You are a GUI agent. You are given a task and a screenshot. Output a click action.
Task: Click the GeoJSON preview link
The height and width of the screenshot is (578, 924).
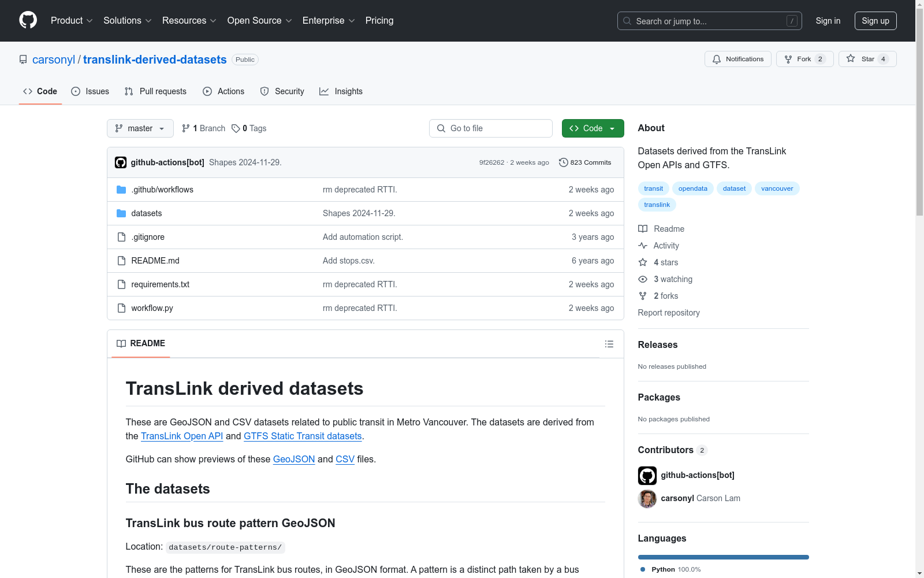(x=294, y=459)
